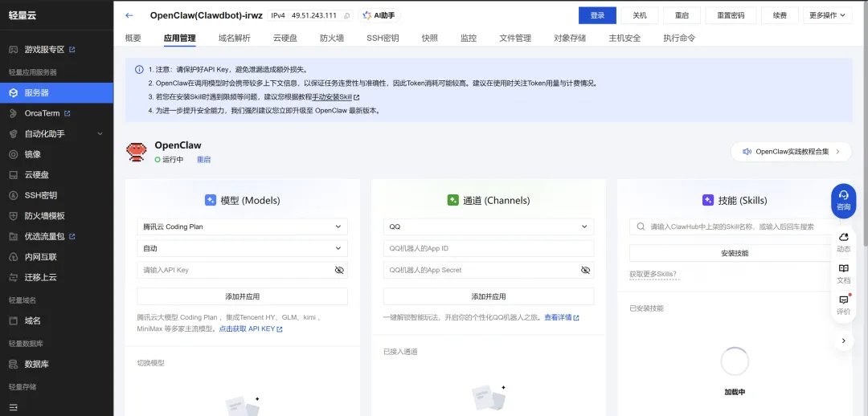868x416 pixels.
Task: Switch to the 主机安全 tab
Action: [624, 39]
